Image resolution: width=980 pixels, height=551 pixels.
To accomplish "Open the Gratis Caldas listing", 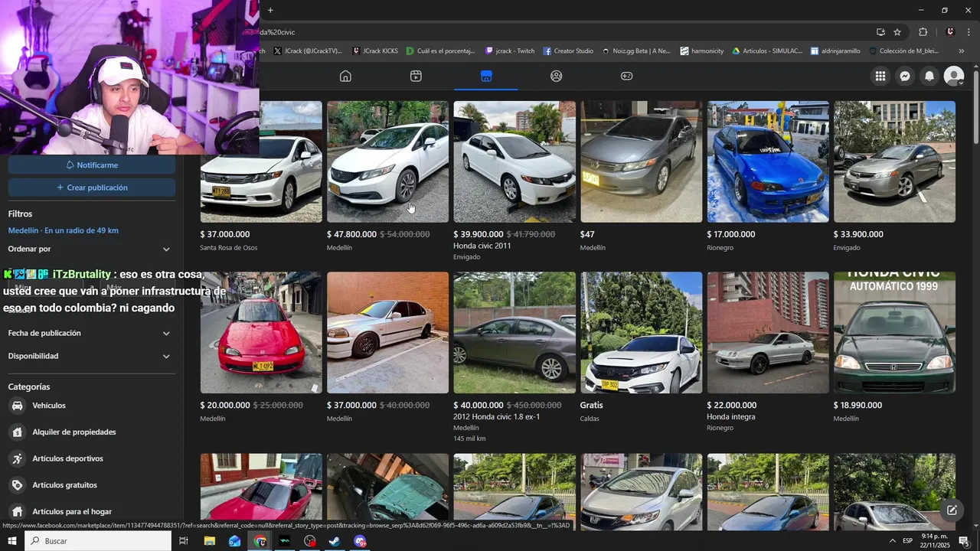I will [641, 347].
